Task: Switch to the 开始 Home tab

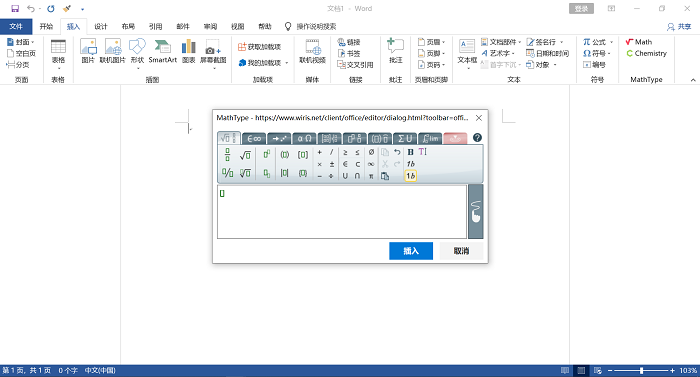Action: pyautogui.click(x=46, y=26)
